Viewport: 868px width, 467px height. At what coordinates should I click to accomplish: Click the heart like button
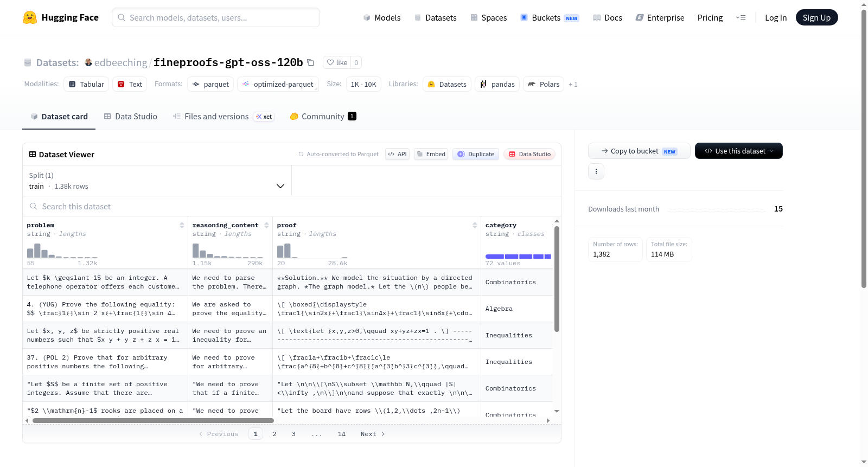[x=337, y=62]
